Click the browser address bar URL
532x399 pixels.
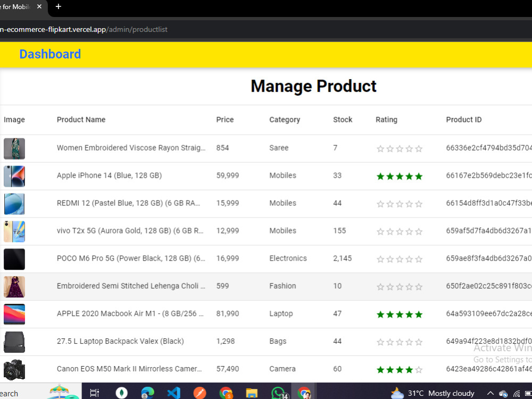84,29
